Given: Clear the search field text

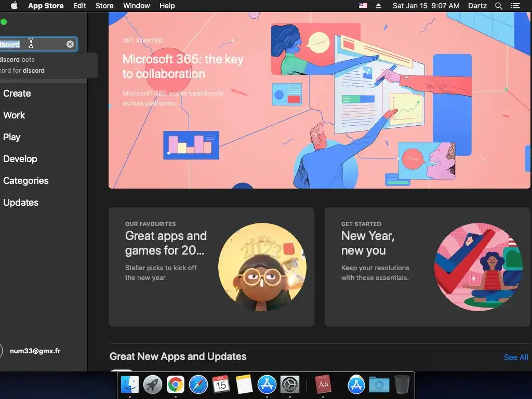Looking at the screenshot, I should pyautogui.click(x=70, y=44).
